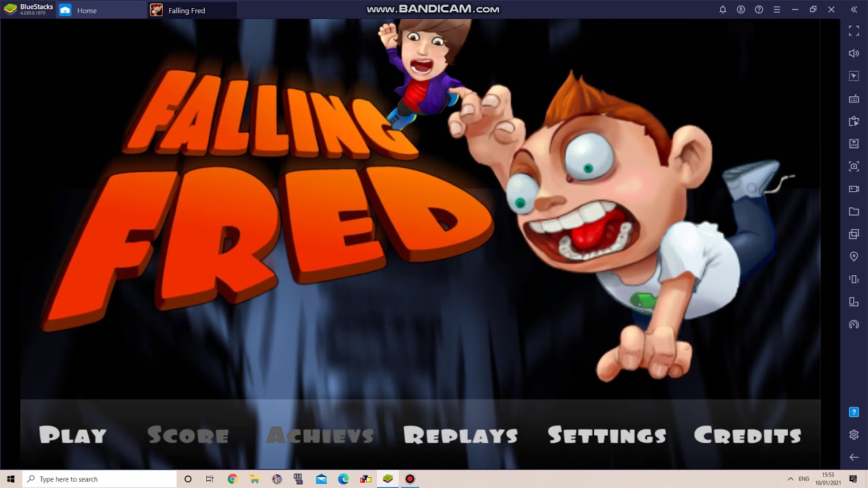The width and height of the screenshot is (868, 488).
Task: Click the volume speaker icon in sidebar
Action: [x=854, y=54]
